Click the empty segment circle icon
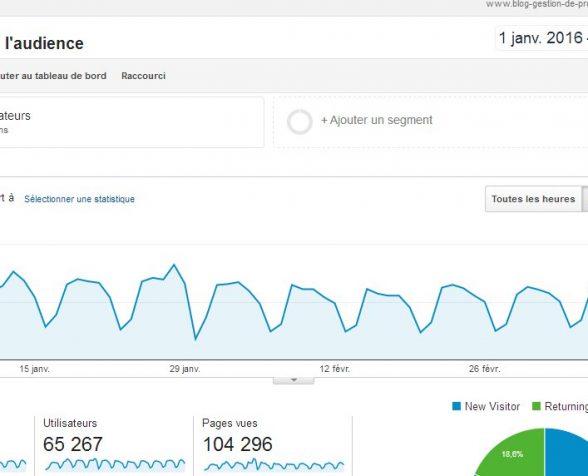 tap(300, 122)
